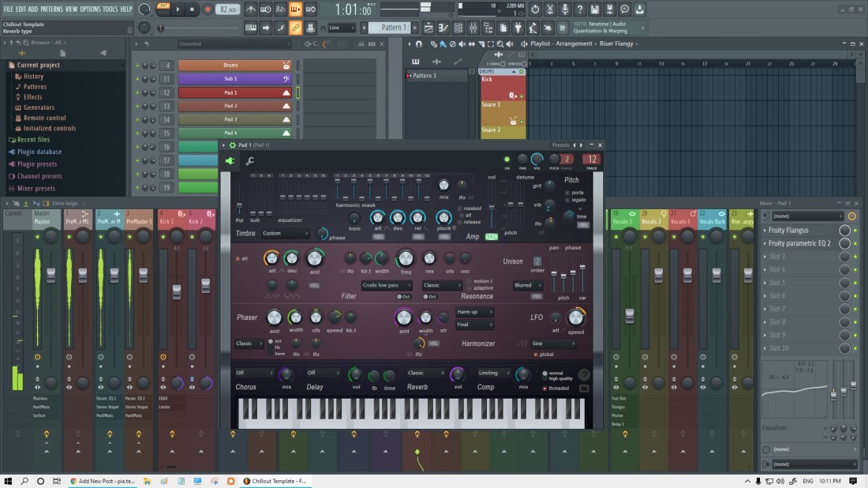Open the Crude low pass filter dropdown
This screenshot has height=488, width=868.
(x=387, y=285)
